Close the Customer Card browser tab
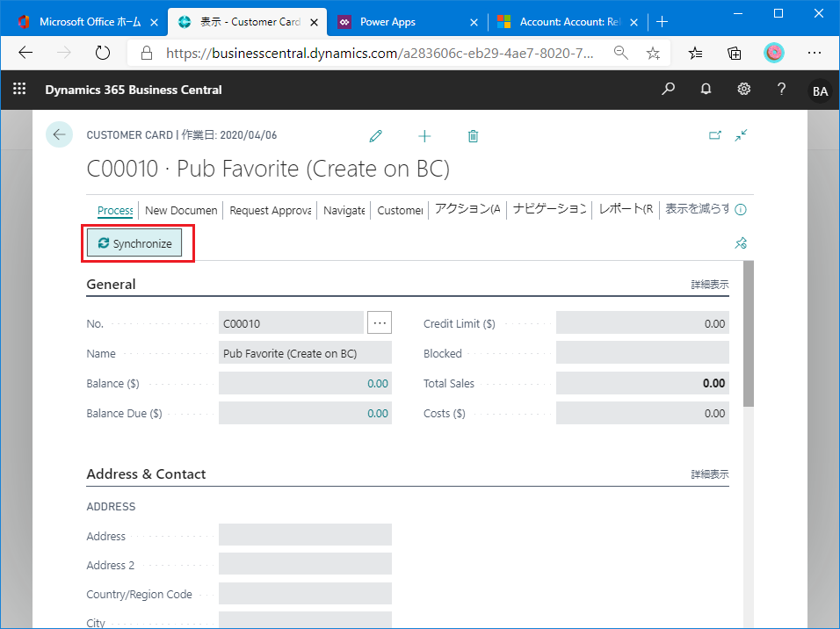The height and width of the screenshot is (629, 840). (x=315, y=22)
